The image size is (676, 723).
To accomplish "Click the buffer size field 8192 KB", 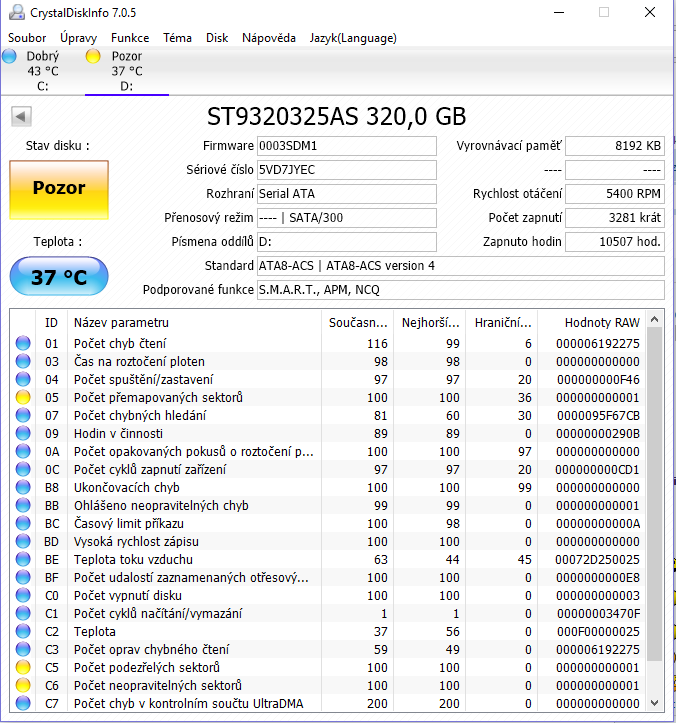I will [x=615, y=146].
